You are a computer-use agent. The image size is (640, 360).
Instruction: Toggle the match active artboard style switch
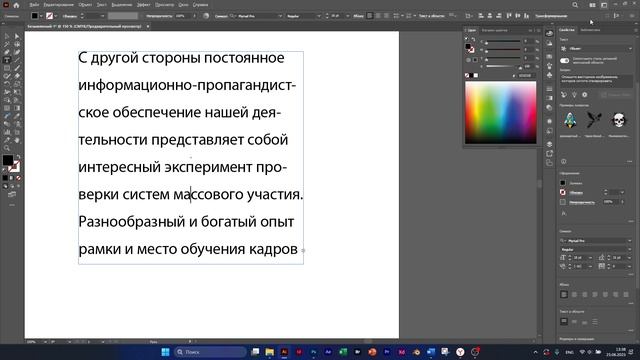point(564,60)
